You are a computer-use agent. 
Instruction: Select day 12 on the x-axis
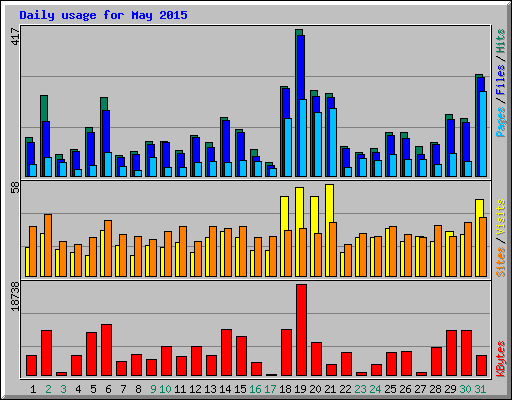195,389
